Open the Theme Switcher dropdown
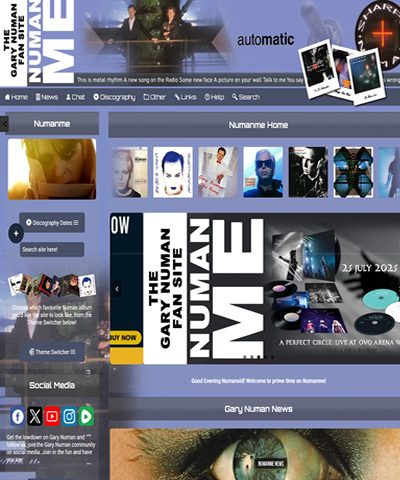The height and width of the screenshot is (480, 400). [52, 352]
